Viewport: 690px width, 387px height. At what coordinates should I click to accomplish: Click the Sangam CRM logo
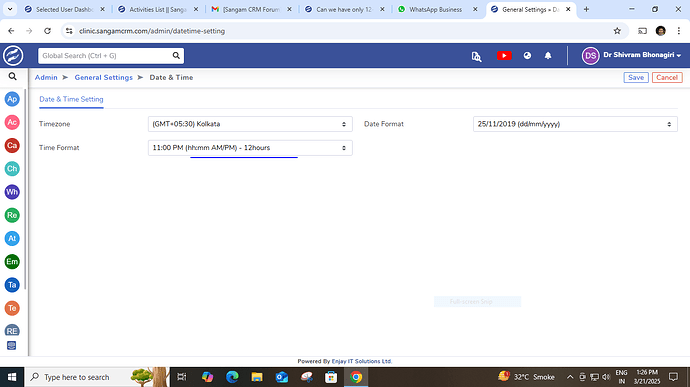coord(13,55)
